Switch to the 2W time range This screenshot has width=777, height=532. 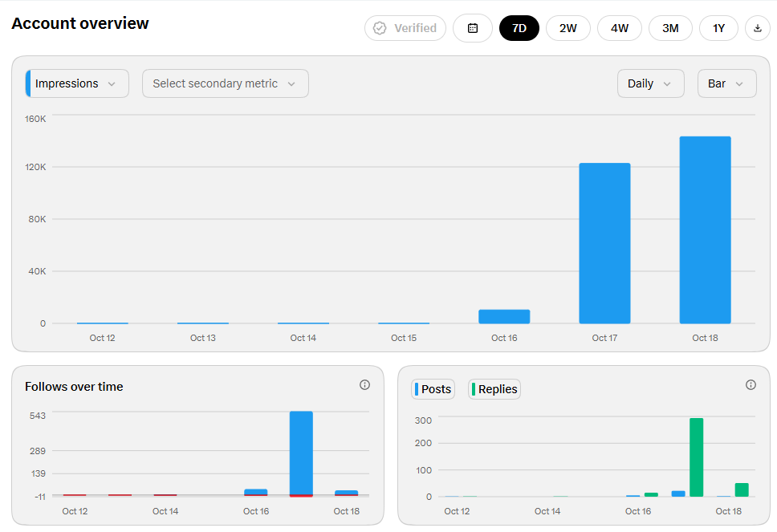[567, 28]
